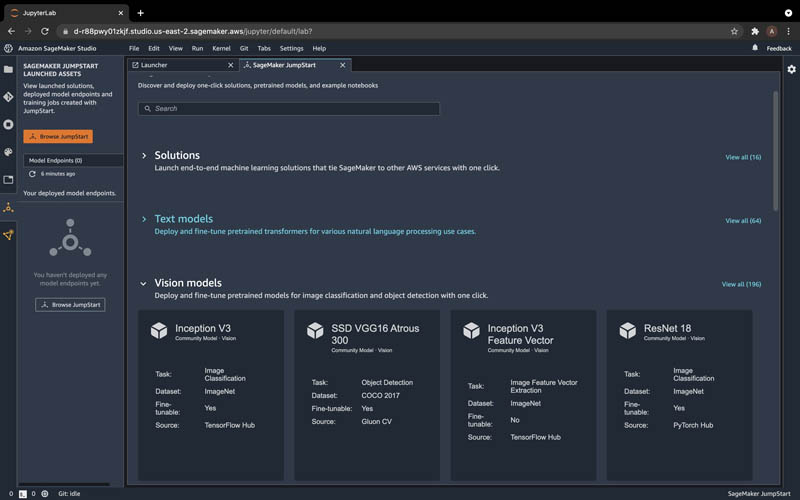This screenshot has height=500, width=800.
Task: Open the View menu
Action: tap(176, 48)
